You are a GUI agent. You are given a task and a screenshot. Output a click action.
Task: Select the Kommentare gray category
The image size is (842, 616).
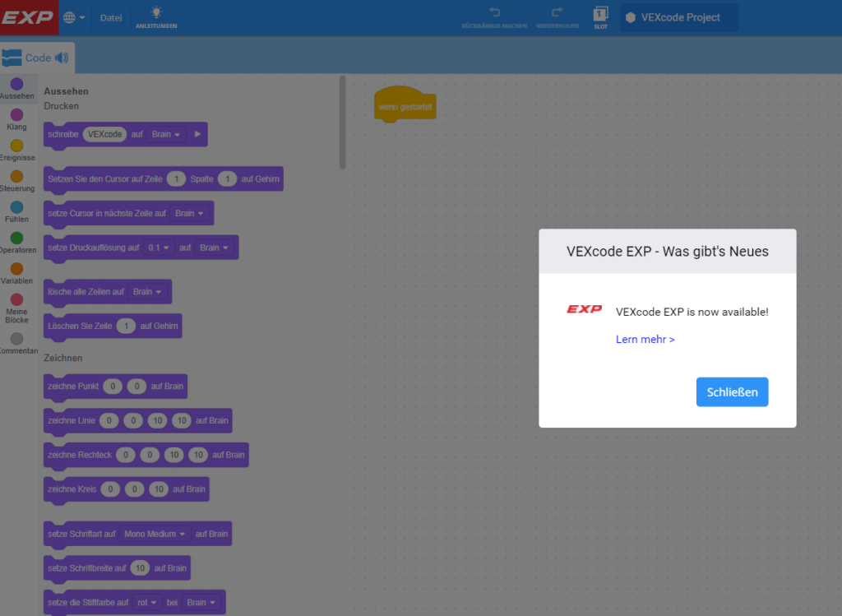point(16,343)
